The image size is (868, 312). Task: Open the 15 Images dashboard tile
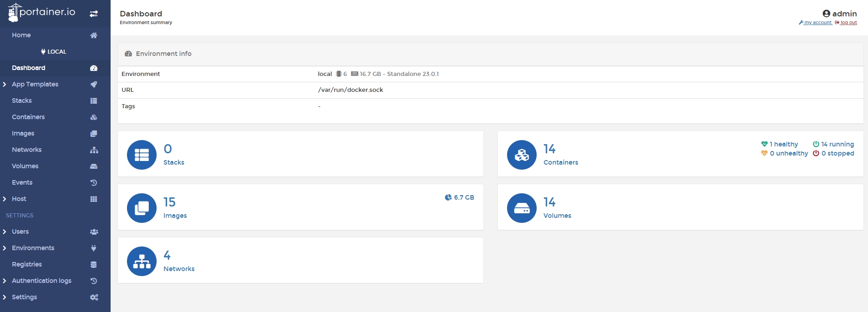pyautogui.click(x=300, y=207)
